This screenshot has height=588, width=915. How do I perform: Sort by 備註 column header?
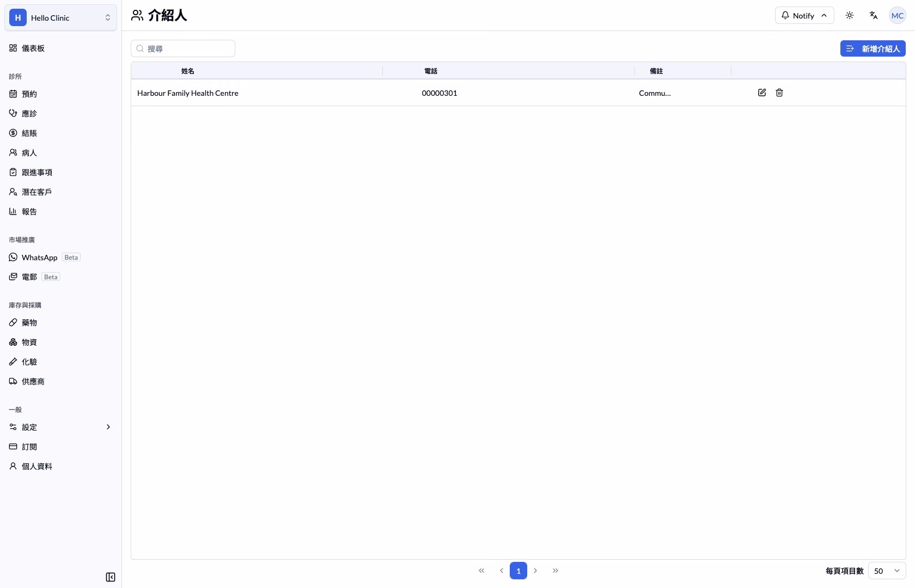pos(656,71)
